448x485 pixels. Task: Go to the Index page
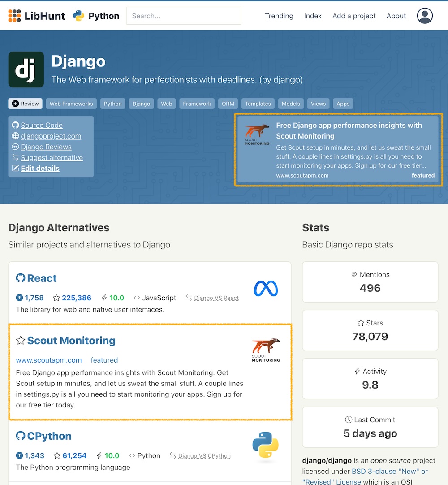pyautogui.click(x=313, y=16)
